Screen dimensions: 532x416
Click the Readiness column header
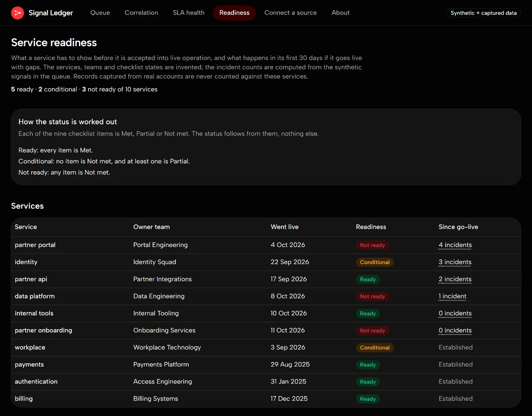click(371, 227)
